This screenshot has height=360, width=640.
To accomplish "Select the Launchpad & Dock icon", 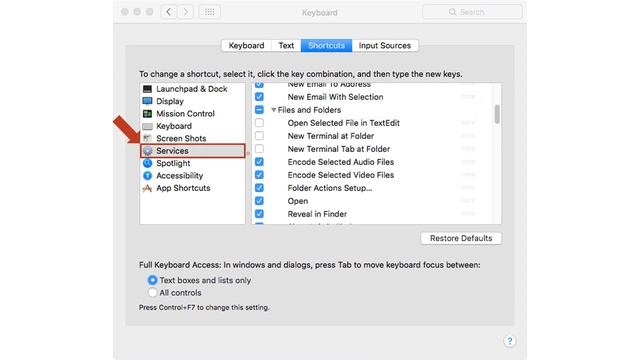I will click(147, 89).
